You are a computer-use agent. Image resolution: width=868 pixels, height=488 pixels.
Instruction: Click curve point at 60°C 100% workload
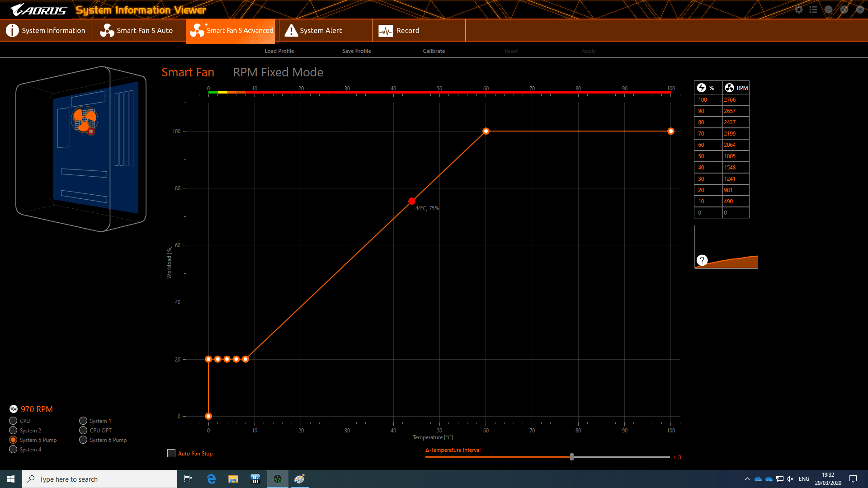[x=486, y=131]
